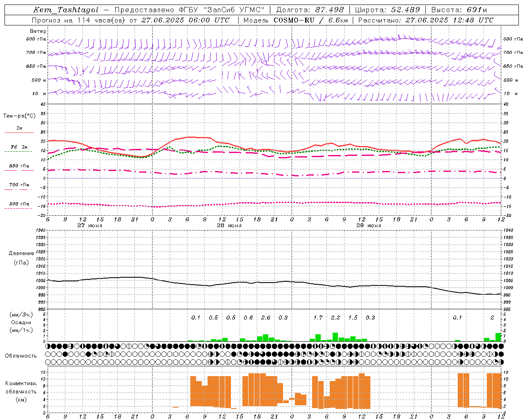525x420 pixels.
Task: Click the 29 июня date label
Action: click(x=369, y=226)
